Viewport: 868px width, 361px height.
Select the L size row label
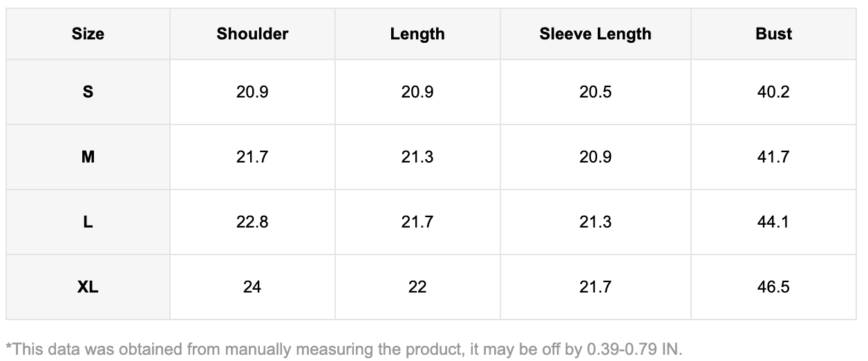pos(88,222)
